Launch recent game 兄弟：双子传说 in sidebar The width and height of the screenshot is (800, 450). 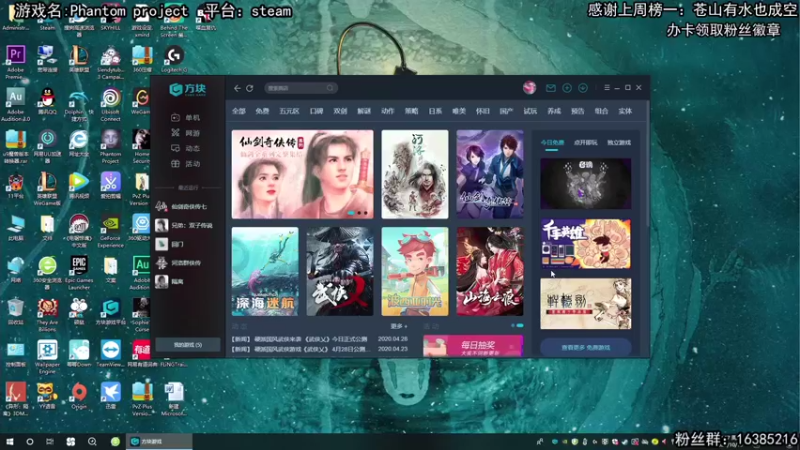click(x=186, y=225)
